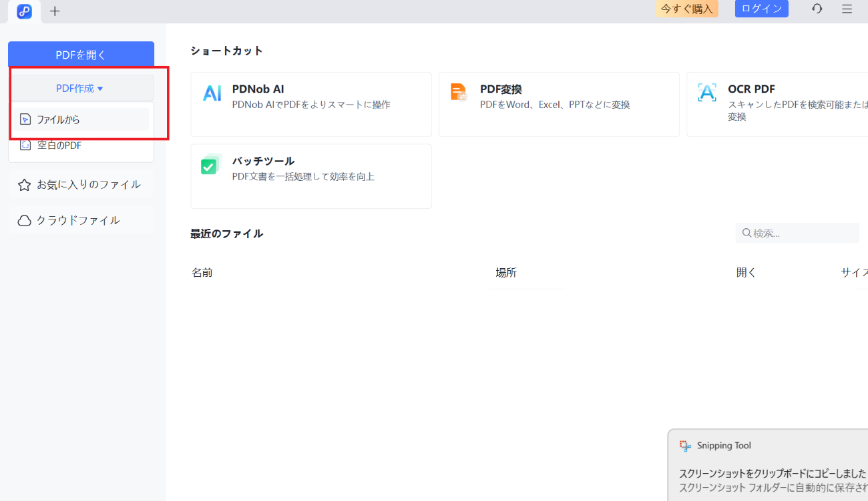Click the Snipping Tool notification
The height and width of the screenshot is (501, 868).
768,460
